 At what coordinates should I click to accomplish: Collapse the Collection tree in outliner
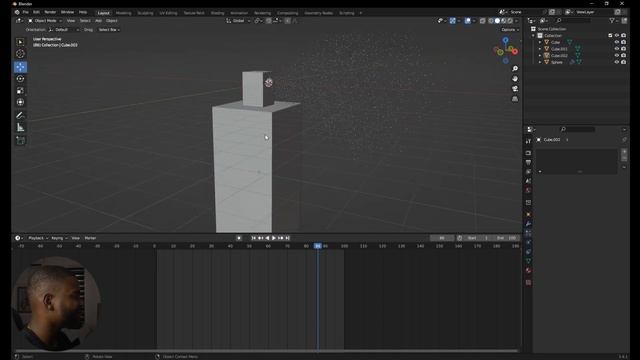[533, 36]
